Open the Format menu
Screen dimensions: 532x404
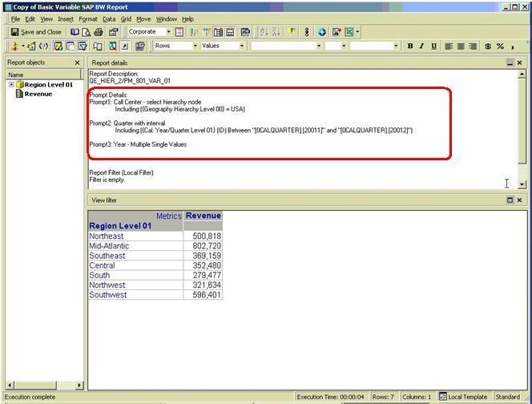88,18
